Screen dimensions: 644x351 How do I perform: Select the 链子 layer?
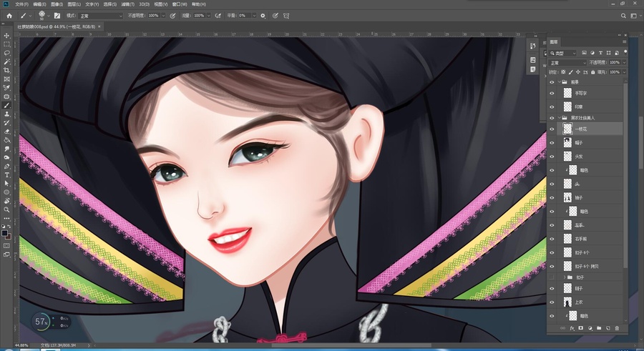pyautogui.click(x=590, y=289)
